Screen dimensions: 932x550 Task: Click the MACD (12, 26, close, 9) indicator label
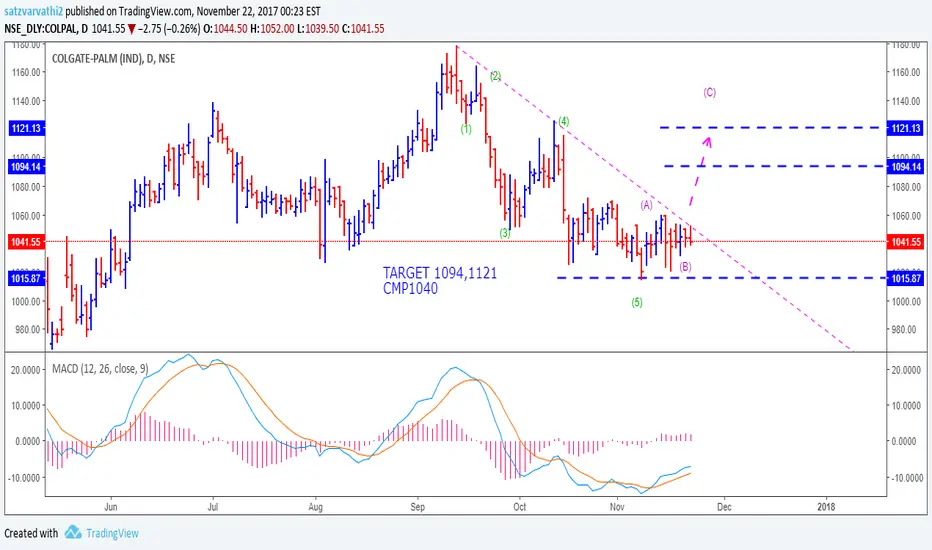pos(100,369)
